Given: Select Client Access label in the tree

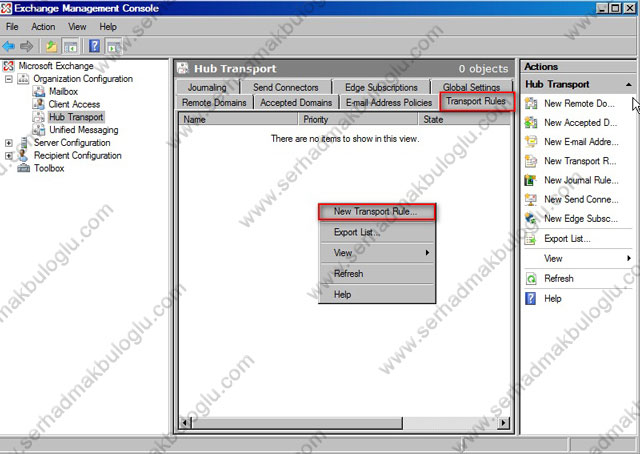Looking at the screenshot, I should 74,104.
